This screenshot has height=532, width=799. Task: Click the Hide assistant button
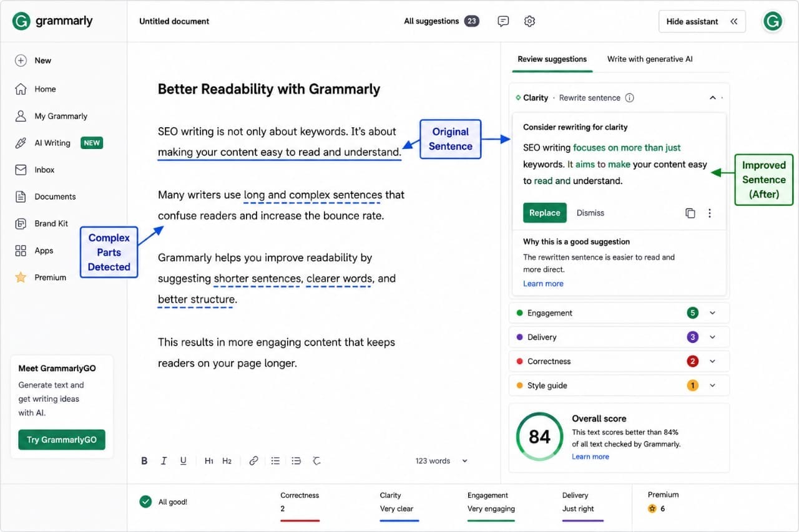click(702, 21)
